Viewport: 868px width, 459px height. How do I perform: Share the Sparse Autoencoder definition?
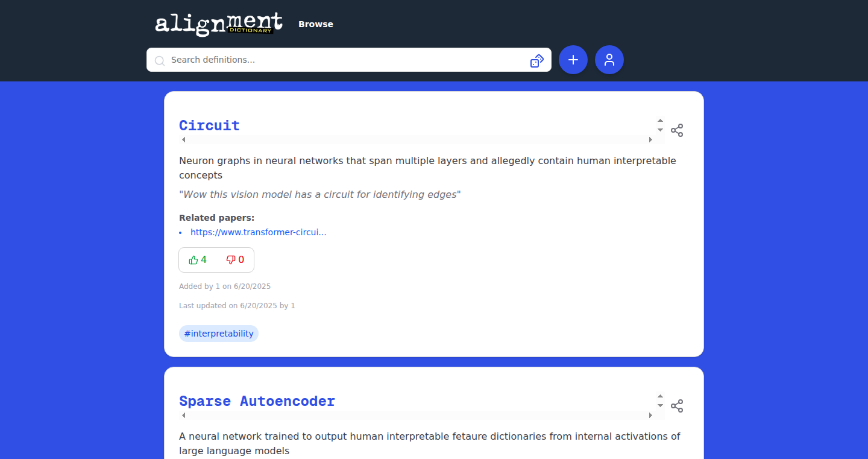677,406
